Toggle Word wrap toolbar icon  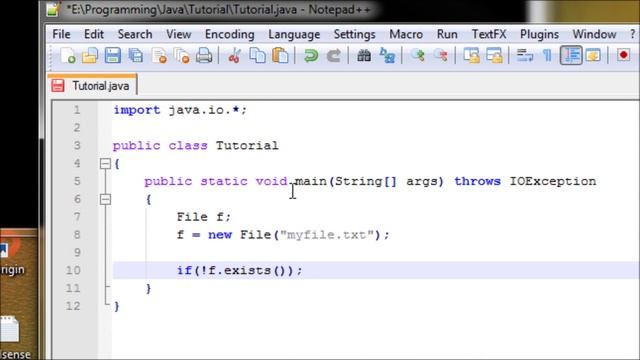point(524,55)
